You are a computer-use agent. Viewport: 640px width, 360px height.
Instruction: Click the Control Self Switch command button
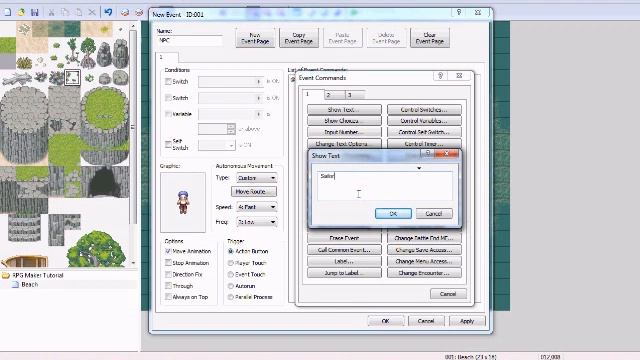pyautogui.click(x=424, y=132)
